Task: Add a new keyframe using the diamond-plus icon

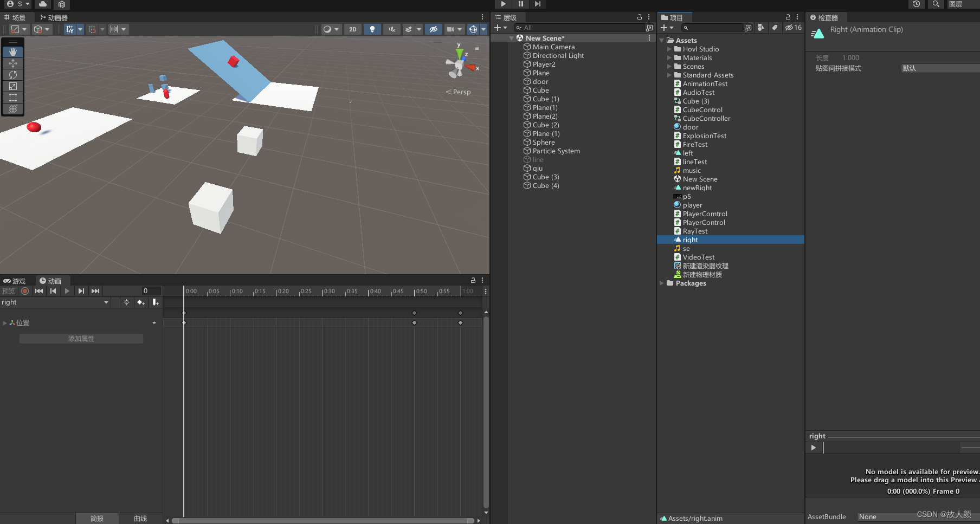Action: pyautogui.click(x=140, y=302)
